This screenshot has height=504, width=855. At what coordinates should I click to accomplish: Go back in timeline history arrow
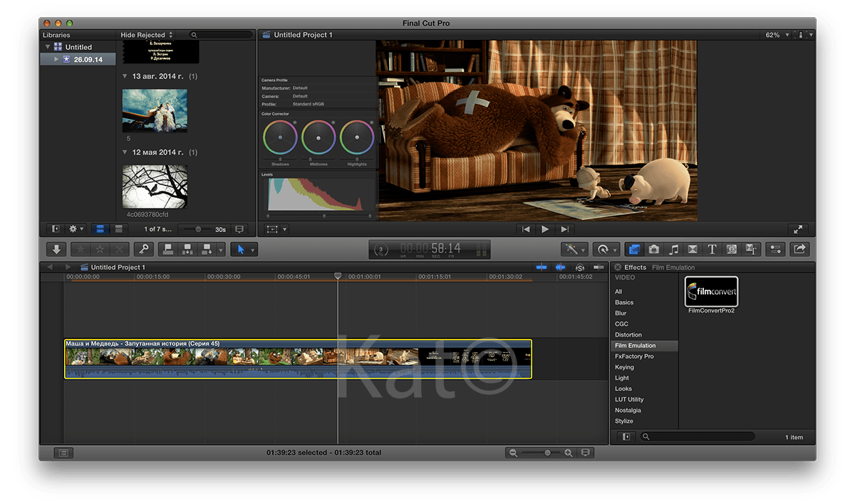50,268
